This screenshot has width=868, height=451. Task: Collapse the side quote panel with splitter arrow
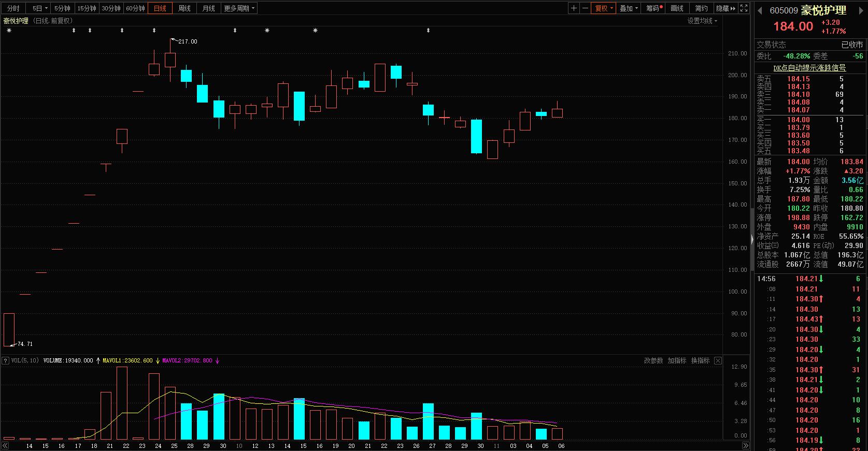[x=752, y=239]
